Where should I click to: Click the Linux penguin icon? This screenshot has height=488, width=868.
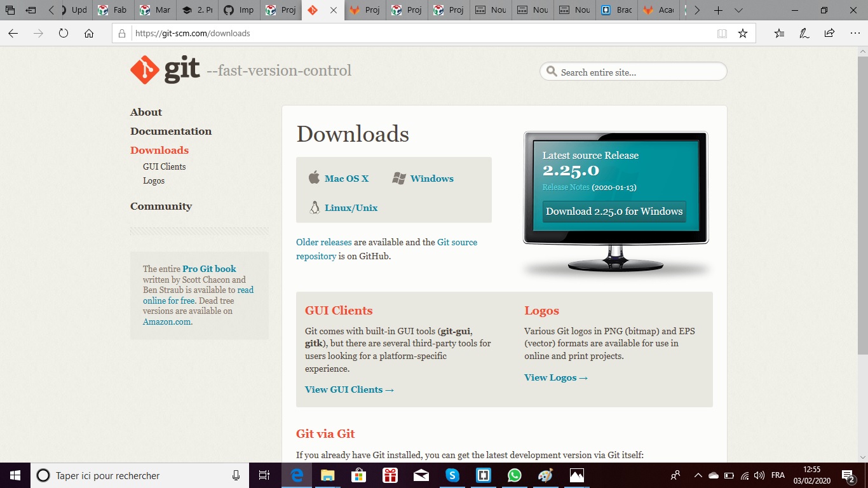(x=314, y=207)
